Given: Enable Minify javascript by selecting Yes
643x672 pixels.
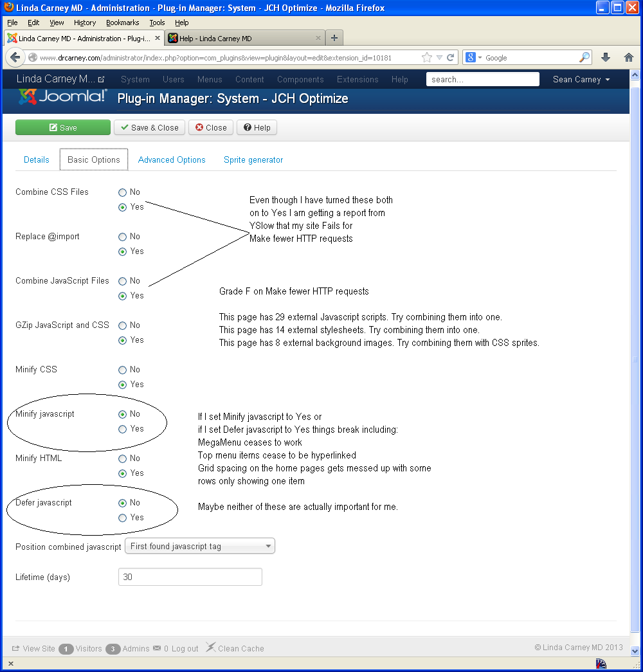Looking at the screenshot, I should tap(123, 429).
